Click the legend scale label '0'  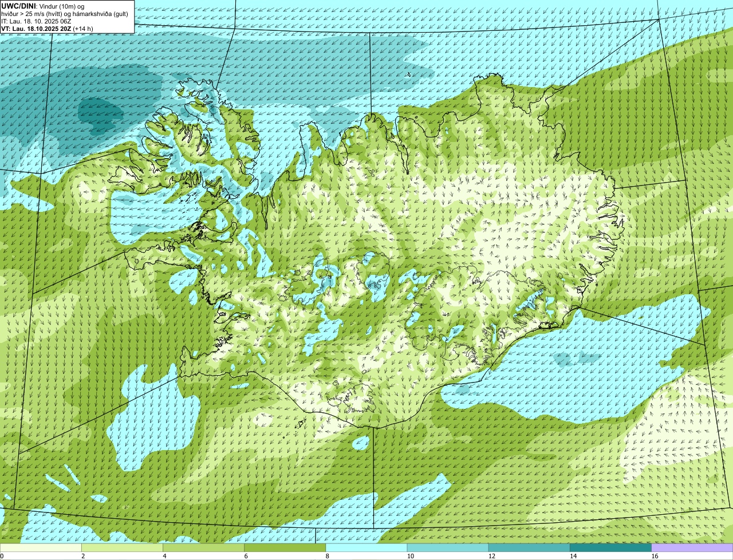[x=2, y=556]
